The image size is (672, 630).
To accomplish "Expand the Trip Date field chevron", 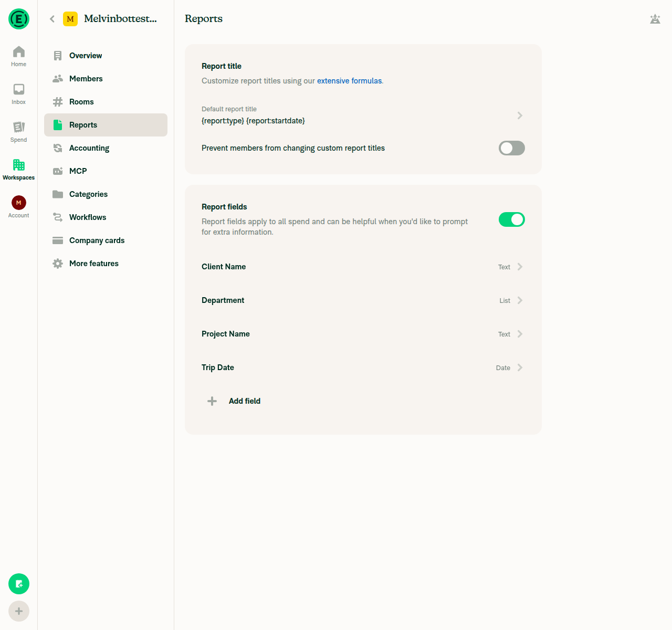I will click(x=520, y=367).
